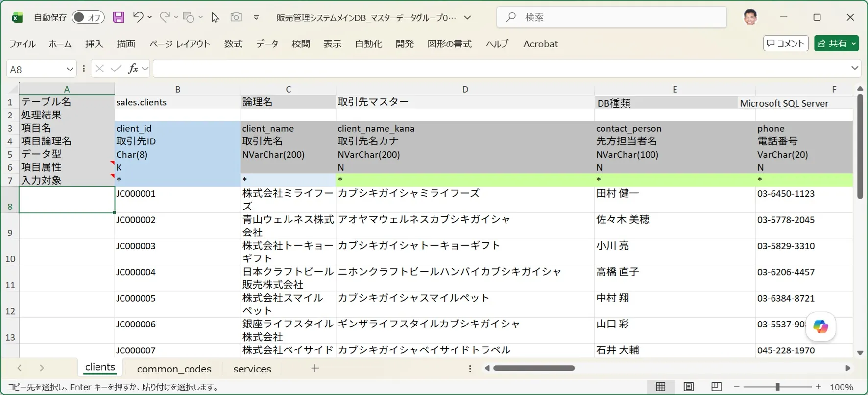
Task: Open the 表示 ribbon tab
Action: (333, 44)
